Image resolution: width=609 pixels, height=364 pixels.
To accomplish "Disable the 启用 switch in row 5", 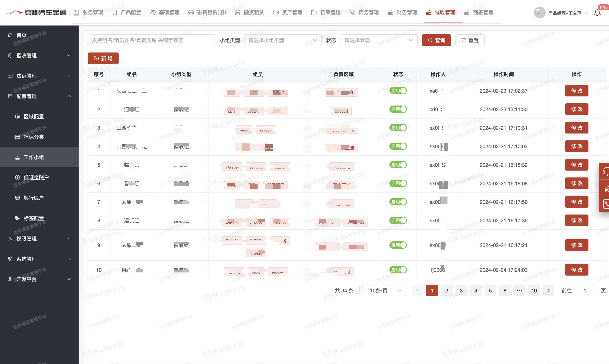I will coord(398,165).
